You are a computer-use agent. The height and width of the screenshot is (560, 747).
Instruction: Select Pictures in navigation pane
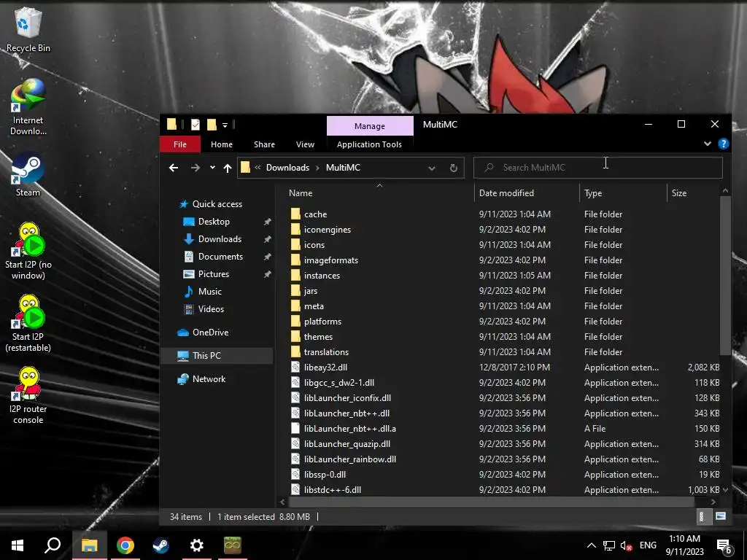tap(214, 274)
